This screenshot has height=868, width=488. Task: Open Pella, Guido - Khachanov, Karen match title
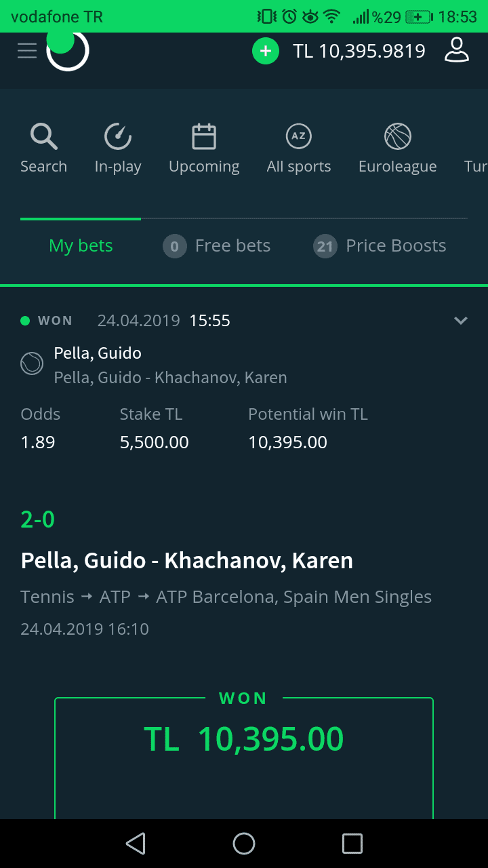click(187, 561)
